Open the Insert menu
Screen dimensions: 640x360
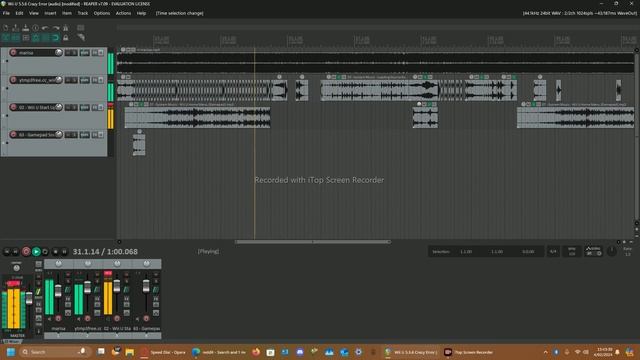click(50, 13)
